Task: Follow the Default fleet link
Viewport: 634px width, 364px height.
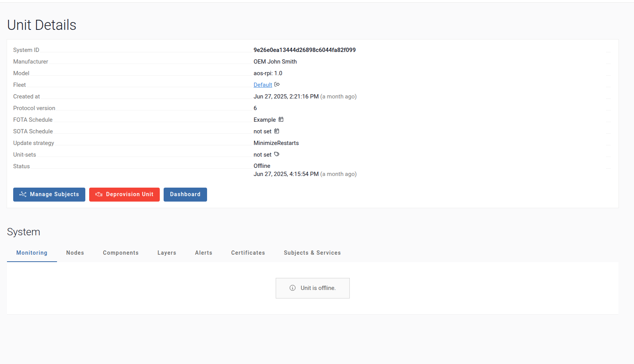Action: pos(263,85)
